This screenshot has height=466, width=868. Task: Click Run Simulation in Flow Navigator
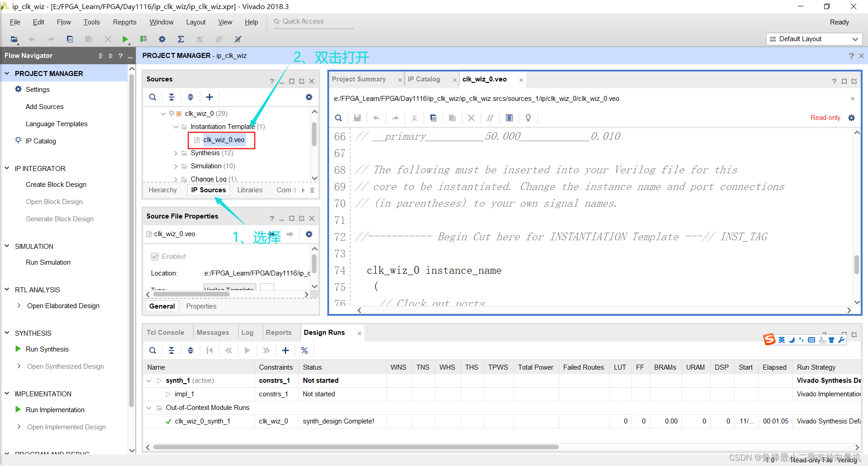click(x=48, y=262)
